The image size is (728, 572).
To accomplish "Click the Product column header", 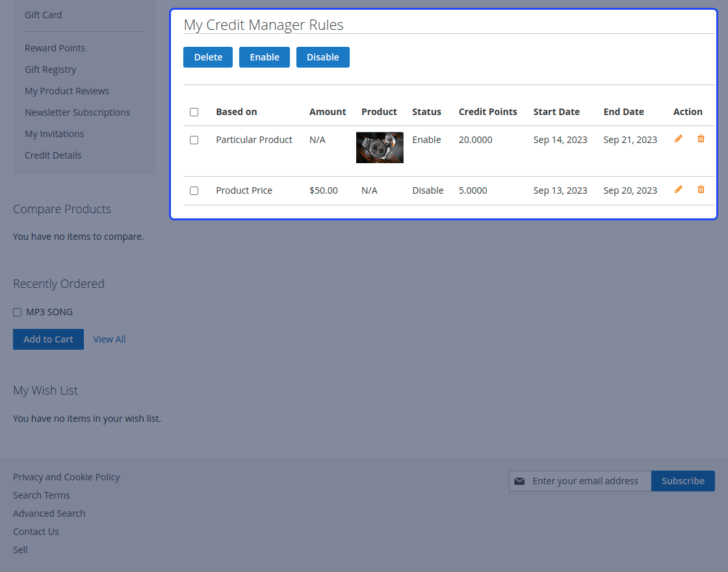I will coord(380,112).
